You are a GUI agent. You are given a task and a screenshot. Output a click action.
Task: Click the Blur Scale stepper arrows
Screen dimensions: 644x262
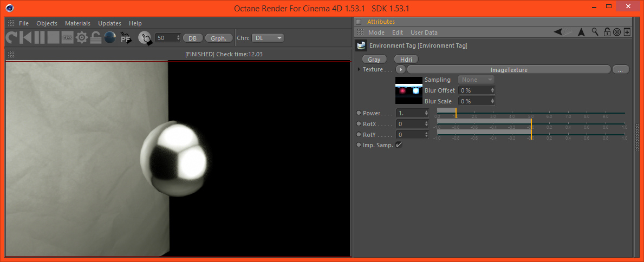pyautogui.click(x=492, y=101)
